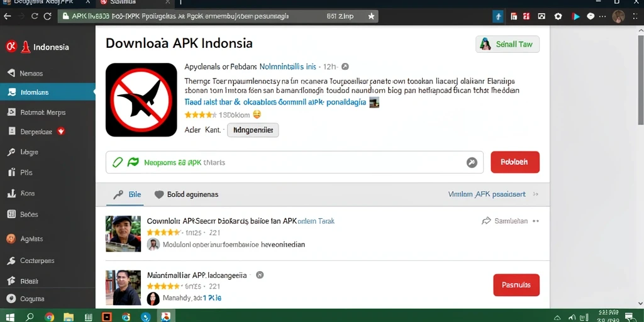Click the red Pasnuiiis button
The image size is (644, 322).
(x=516, y=285)
